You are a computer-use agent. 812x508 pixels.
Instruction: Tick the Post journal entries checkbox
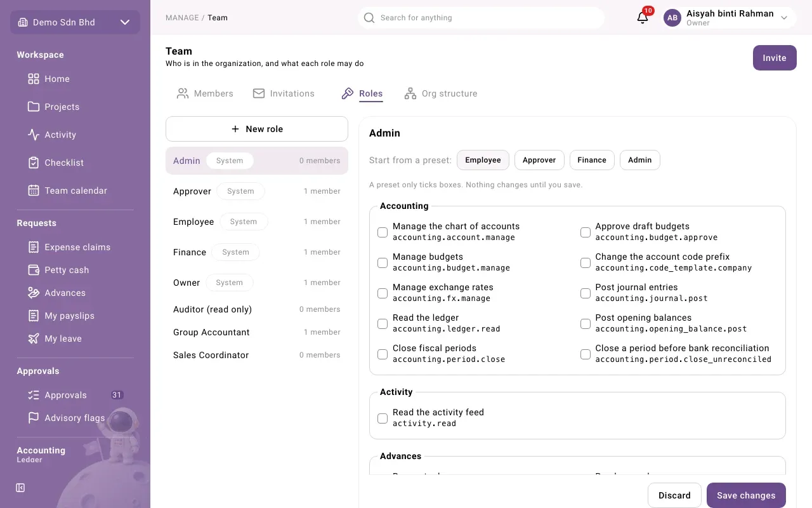(586, 293)
